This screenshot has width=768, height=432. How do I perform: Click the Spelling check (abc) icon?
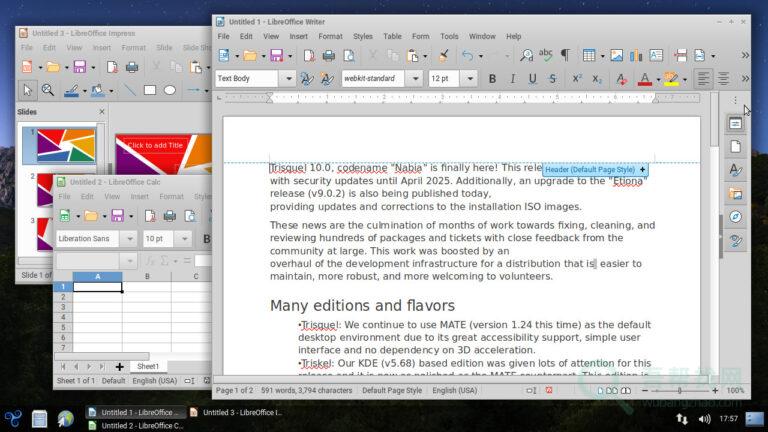point(545,55)
